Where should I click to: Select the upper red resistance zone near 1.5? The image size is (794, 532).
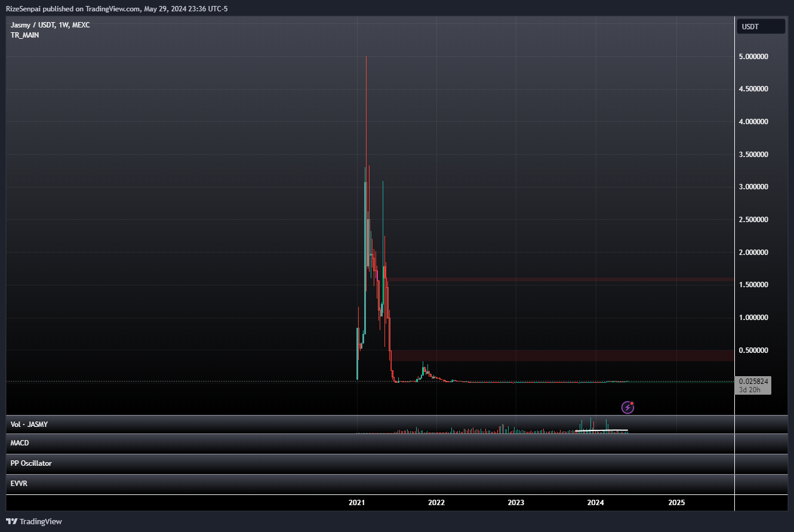[x=560, y=279]
